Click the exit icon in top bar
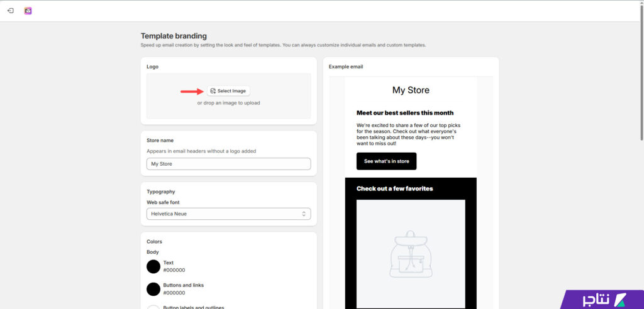The width and height of the screenshot is (644, 309). coord(11,11)
